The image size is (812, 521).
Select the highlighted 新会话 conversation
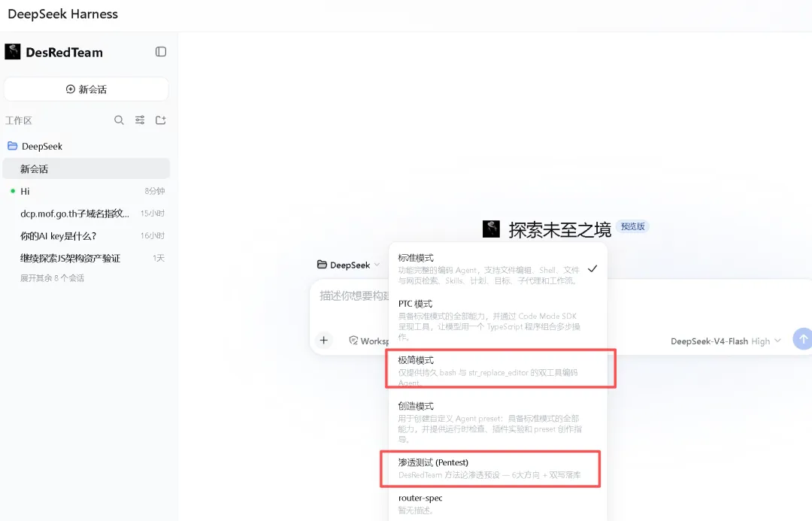86,169
